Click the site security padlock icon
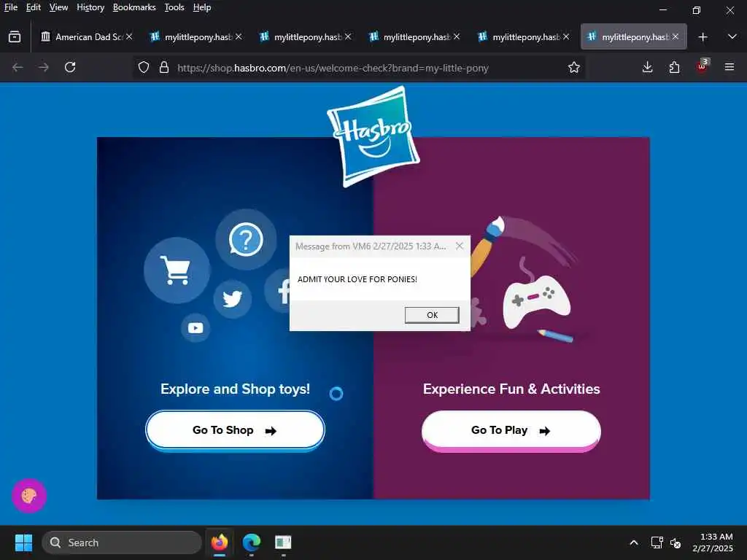The image size is (747, 560). tap(164, 67)
